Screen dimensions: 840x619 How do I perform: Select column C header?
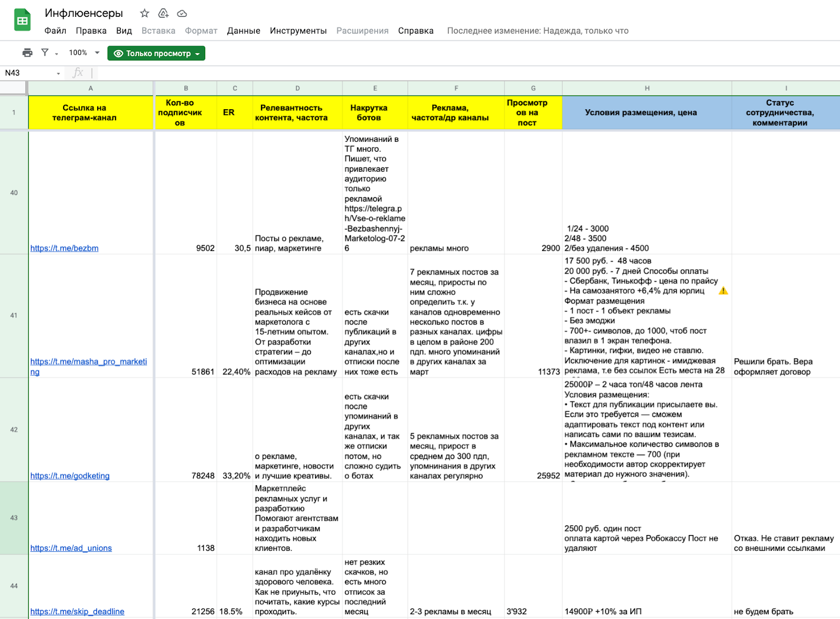coord(235,88)
